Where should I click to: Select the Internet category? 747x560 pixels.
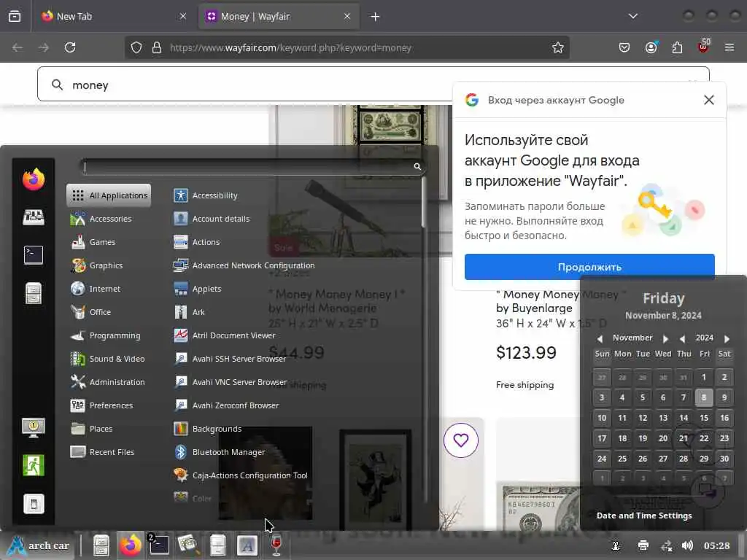pyautogui.click(x=96, y=289)
